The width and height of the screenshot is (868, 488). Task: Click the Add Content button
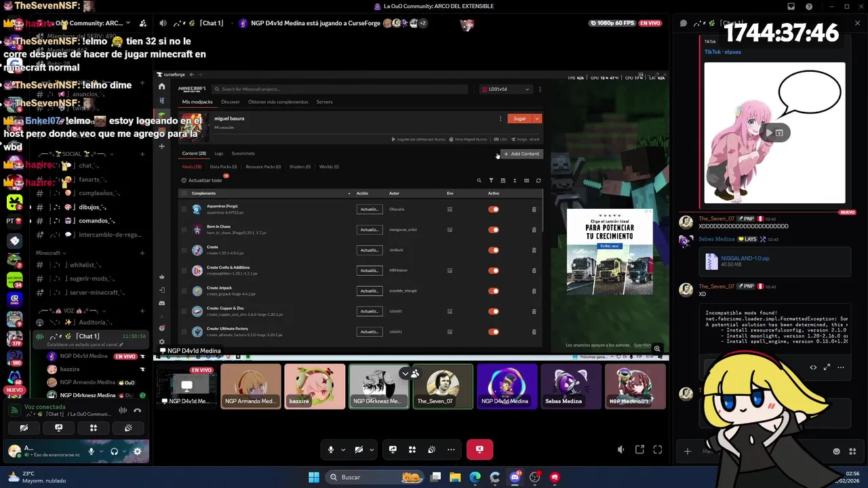[x=521, y=154]
